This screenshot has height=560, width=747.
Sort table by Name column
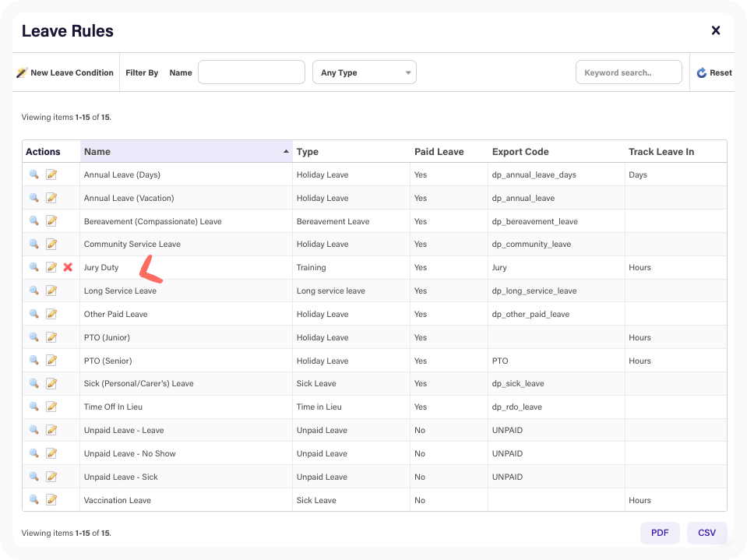(x=186, y=151)
